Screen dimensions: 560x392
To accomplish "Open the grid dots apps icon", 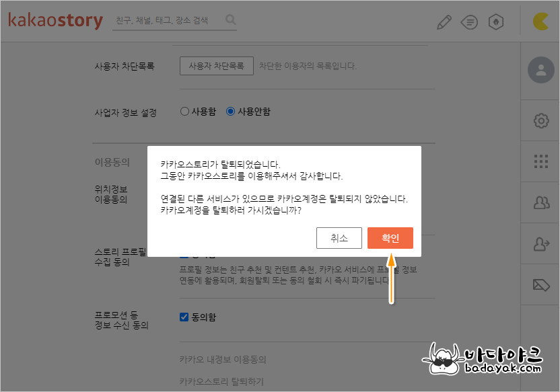I will [541, 161].
